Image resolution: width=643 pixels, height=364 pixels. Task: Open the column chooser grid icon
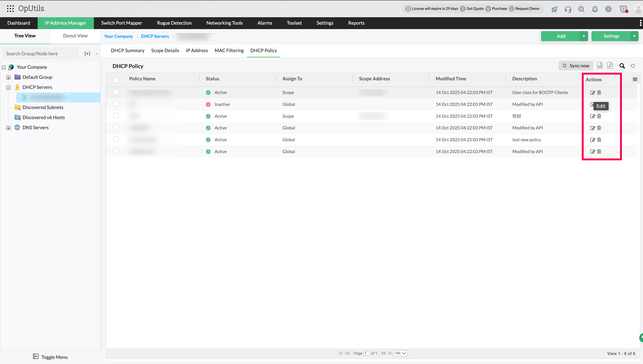pyautogui.click(x=635, y=79)
